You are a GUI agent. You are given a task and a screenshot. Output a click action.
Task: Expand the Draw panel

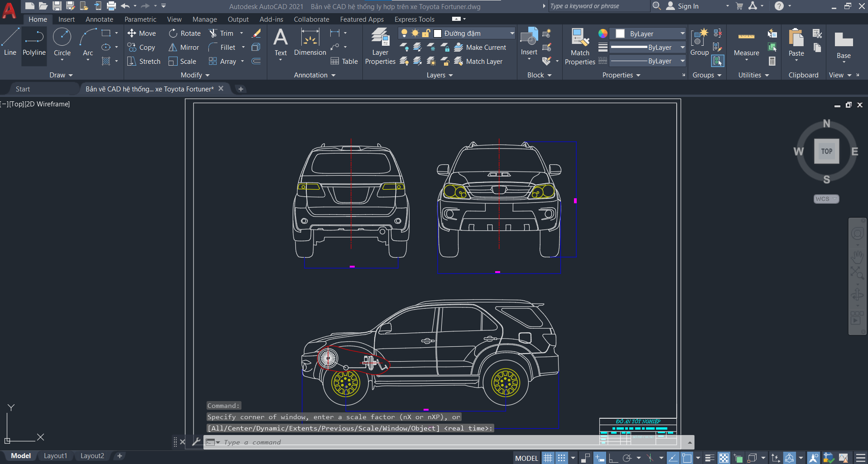(61, 75)
